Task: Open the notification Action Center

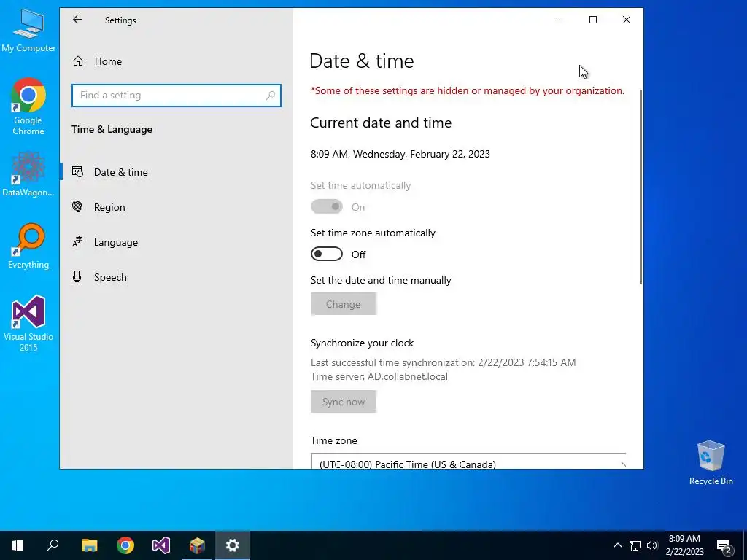Action: point(724,545)
